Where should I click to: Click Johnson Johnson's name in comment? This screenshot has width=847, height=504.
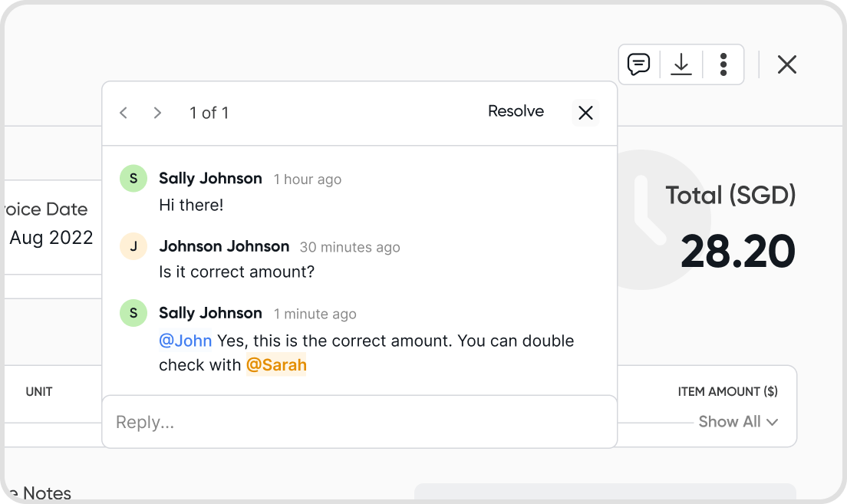coord(224,246)
